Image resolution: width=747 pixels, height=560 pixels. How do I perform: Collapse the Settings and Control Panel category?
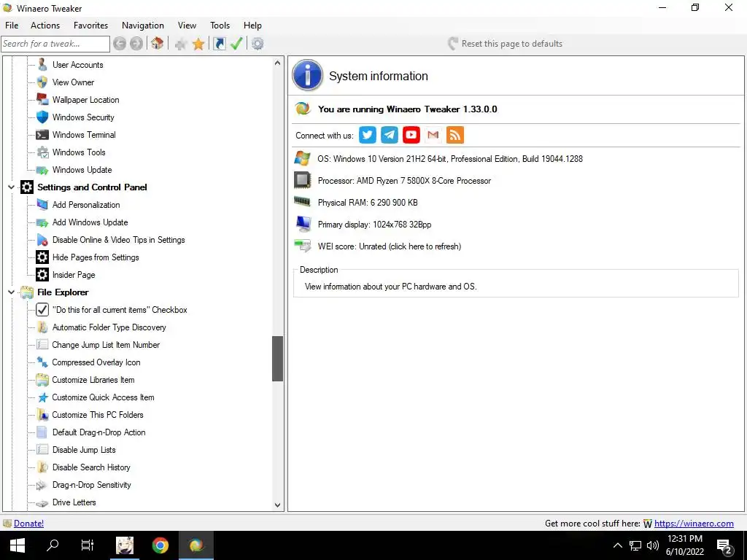pyautogui.click(x=11, y=187)
